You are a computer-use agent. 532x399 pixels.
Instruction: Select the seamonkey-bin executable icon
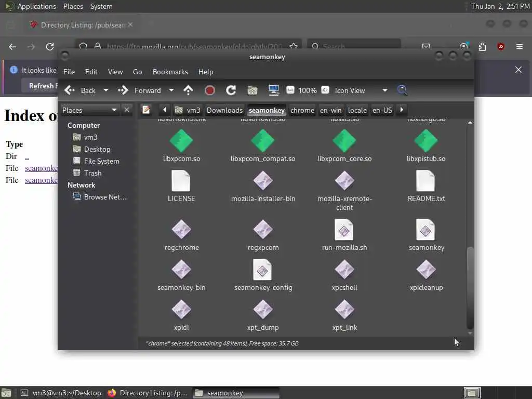[x=181, y=270]
